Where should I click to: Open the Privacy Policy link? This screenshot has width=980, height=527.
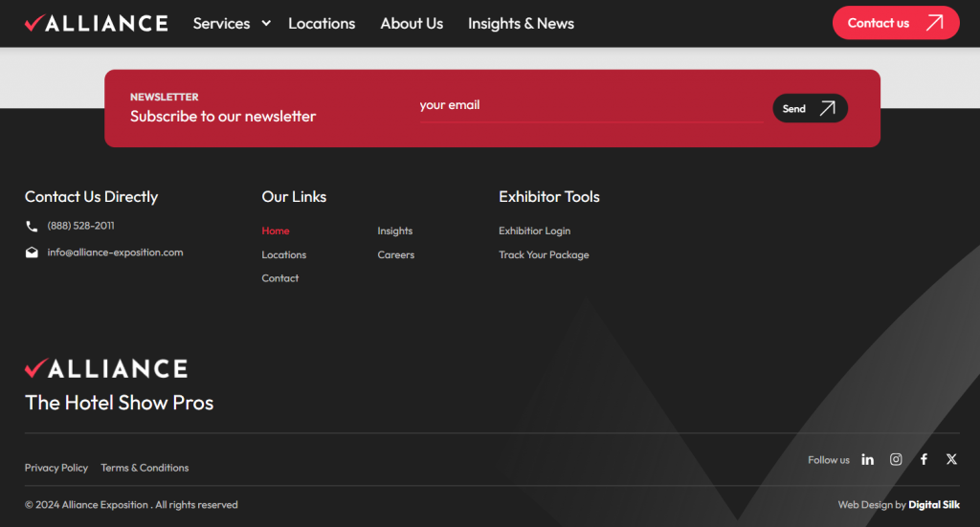[56, 468]
